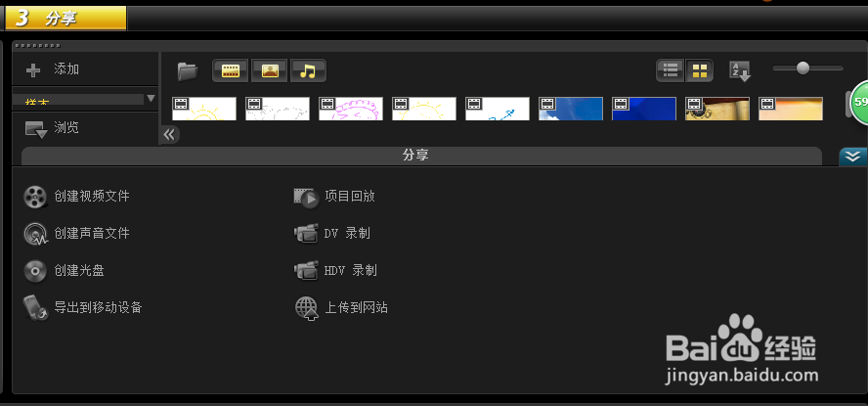Viewport: 868px width, 406px height.
Task: Switch to list view
Action: click(671, 70)
